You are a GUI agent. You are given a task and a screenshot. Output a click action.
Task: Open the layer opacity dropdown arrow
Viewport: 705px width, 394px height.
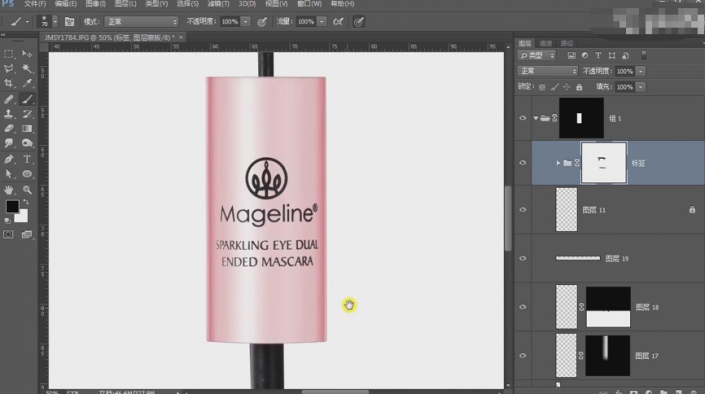tap(641, 71)
